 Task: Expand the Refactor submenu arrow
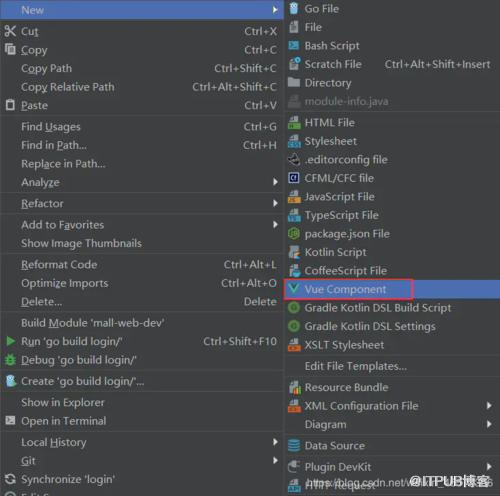(x=275, y=203)
